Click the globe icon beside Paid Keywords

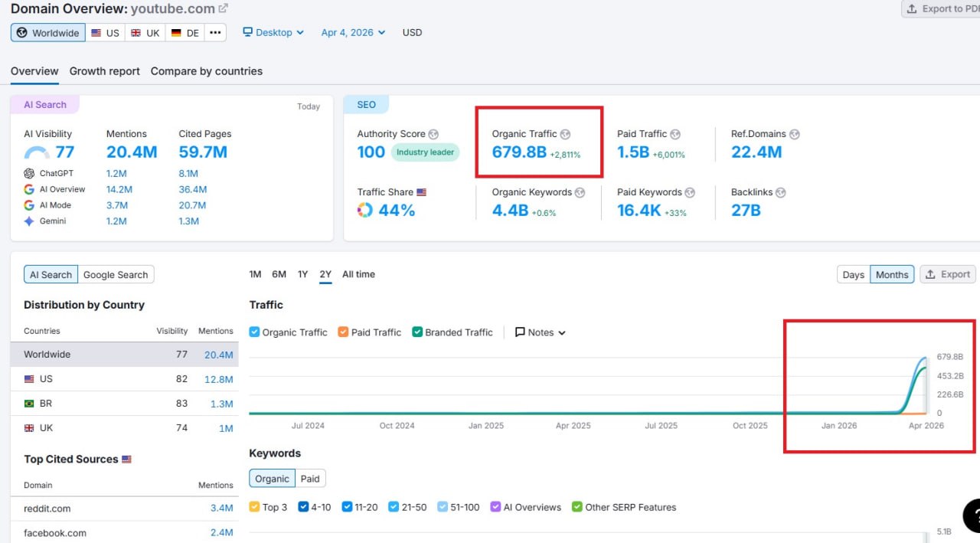tap(690, 192)
